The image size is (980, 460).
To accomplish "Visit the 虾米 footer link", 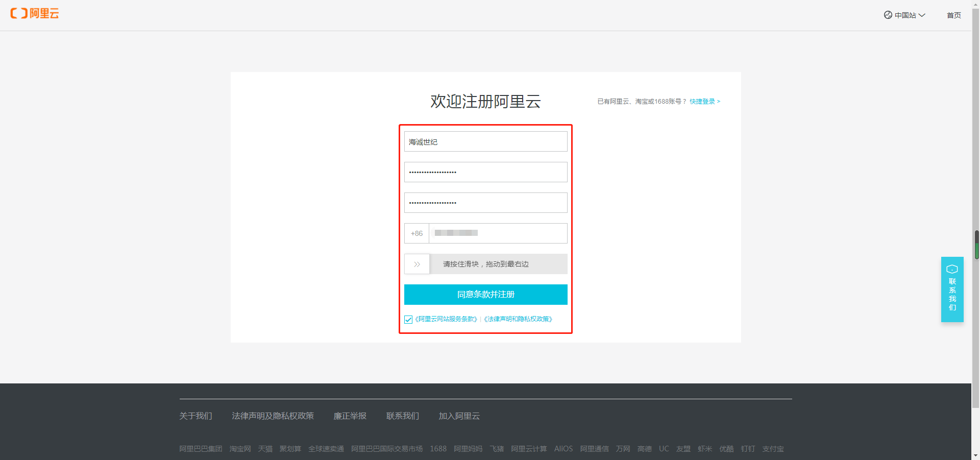I will [705, 449].
